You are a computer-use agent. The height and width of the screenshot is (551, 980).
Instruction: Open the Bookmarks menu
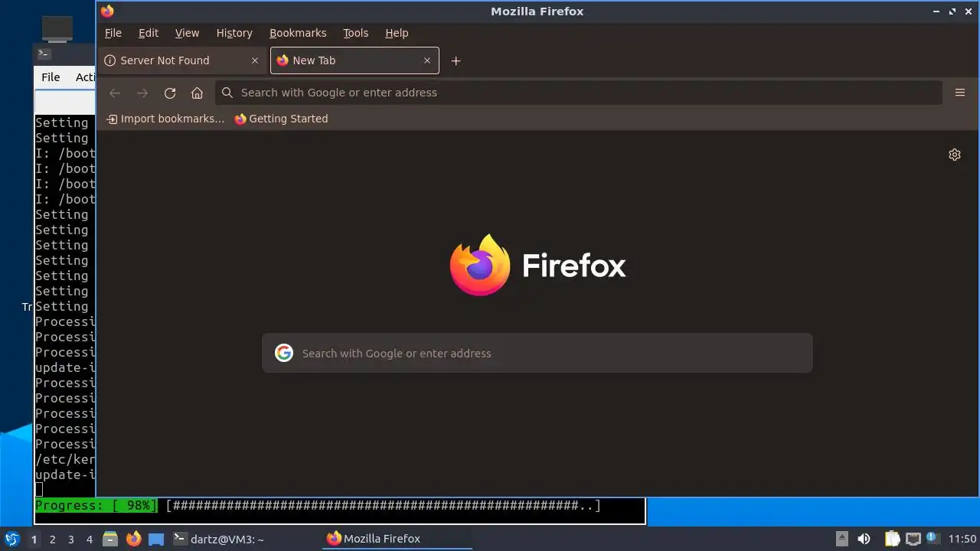298,33
